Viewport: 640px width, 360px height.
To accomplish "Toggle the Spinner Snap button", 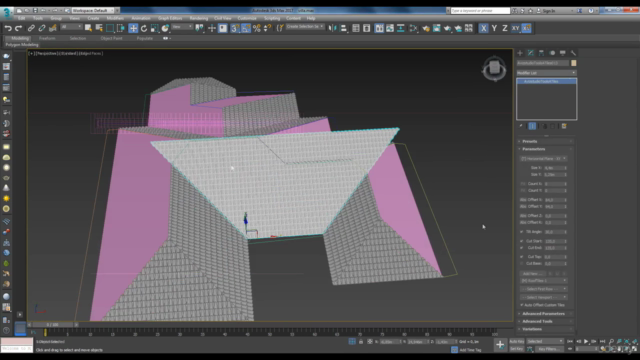I will click(x=267, y=28).
